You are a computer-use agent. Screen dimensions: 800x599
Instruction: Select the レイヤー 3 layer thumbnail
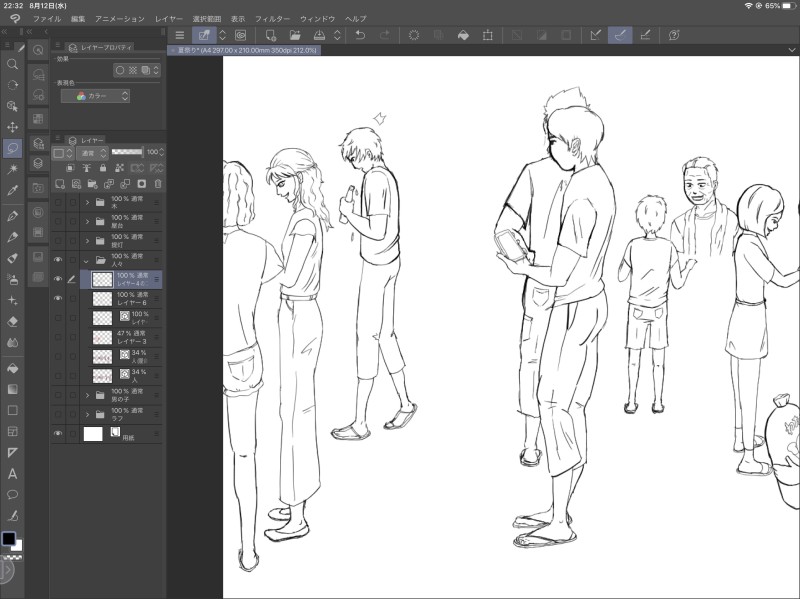click(102, 338)
